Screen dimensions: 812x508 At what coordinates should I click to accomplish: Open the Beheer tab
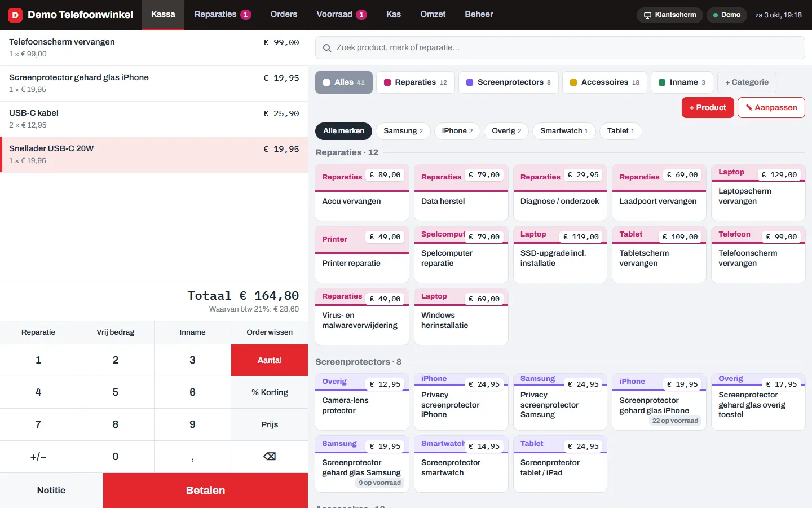click(x=479, y=15)
